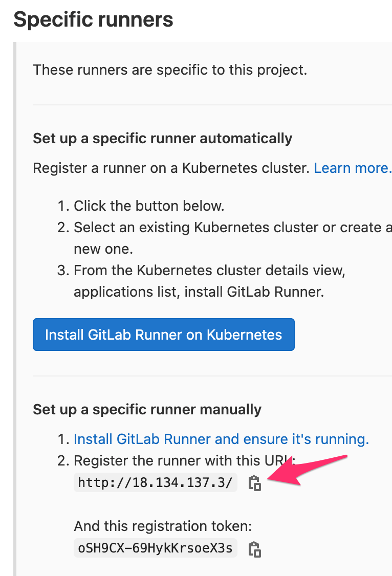Viewport: 392px width, 576px height.
Task: Click the gray left border of the runners panel
Action: pyautogui.click(x=15, y=308)
